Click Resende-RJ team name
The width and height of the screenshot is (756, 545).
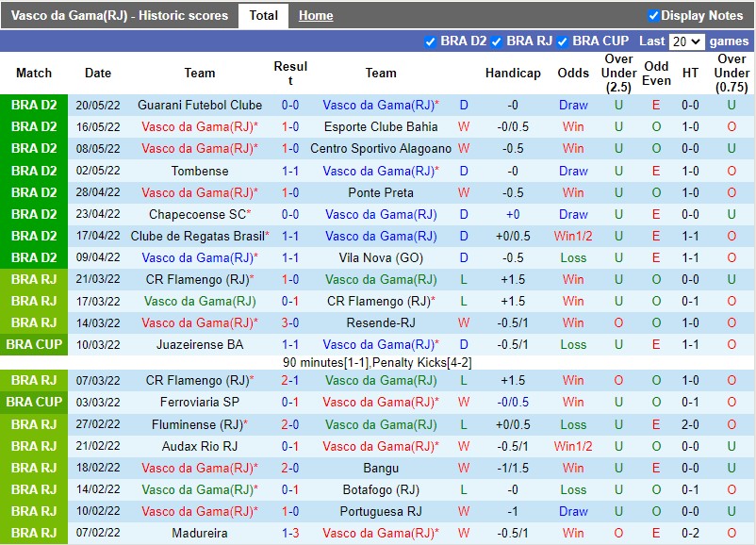[381, 322]
